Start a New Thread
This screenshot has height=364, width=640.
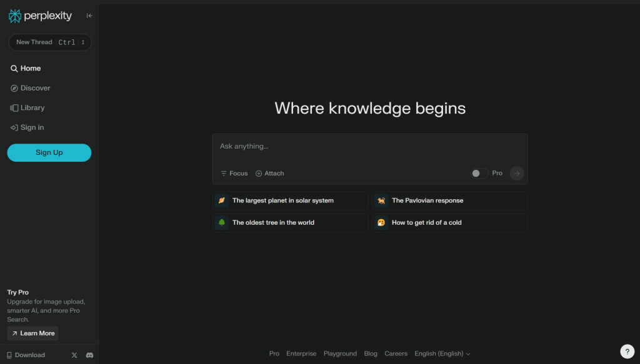(49, 42)
